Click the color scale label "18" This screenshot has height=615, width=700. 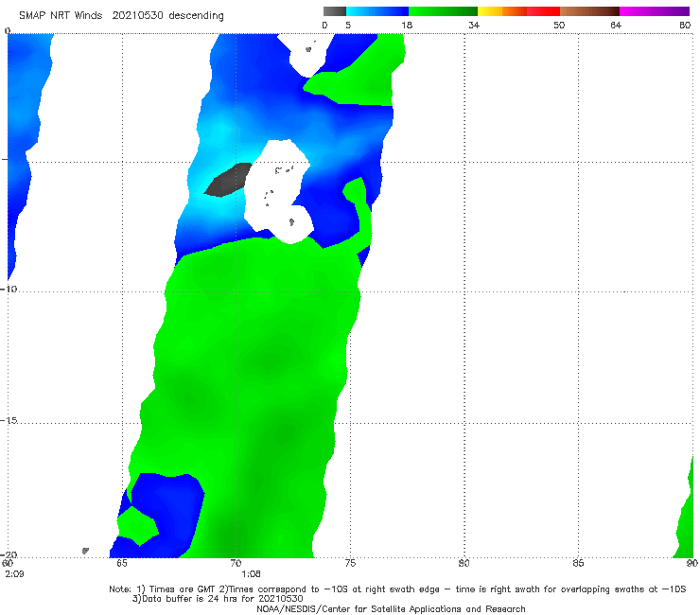[x=407, y=25]
